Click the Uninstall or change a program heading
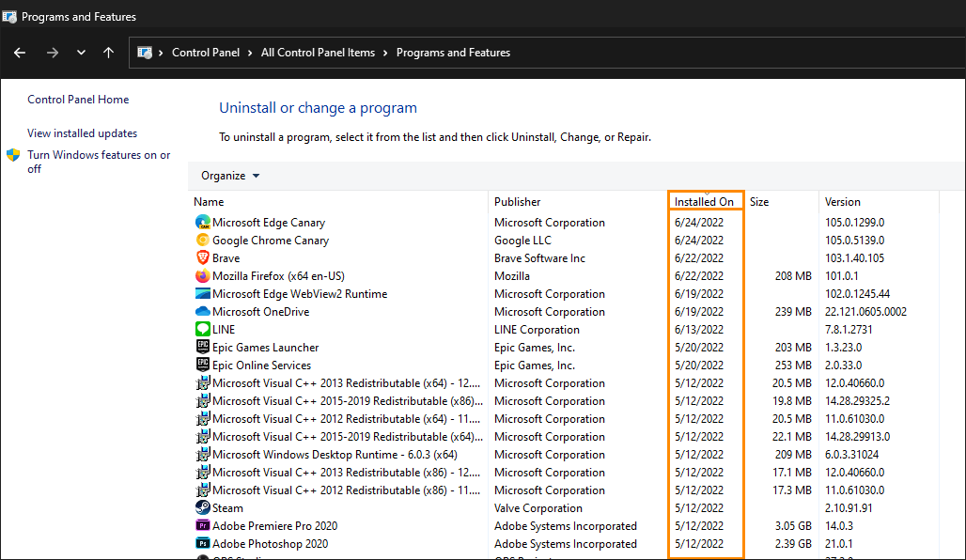Screen dimensions: 966x560 [318, 108]
